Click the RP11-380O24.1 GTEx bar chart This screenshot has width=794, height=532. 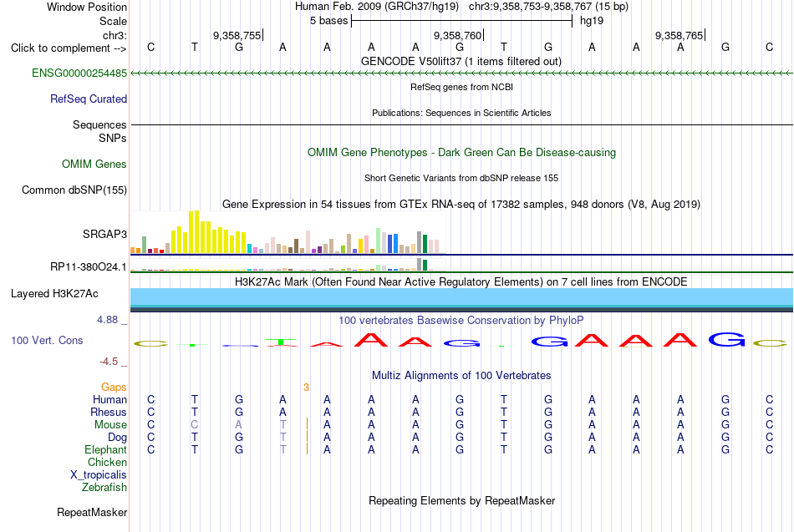pos(288,265)
